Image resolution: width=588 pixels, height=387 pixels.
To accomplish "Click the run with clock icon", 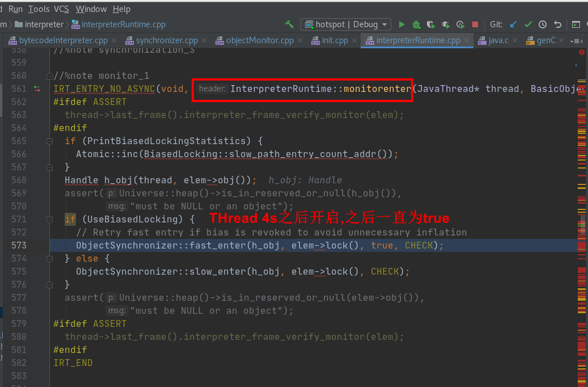I will point(460,24).
